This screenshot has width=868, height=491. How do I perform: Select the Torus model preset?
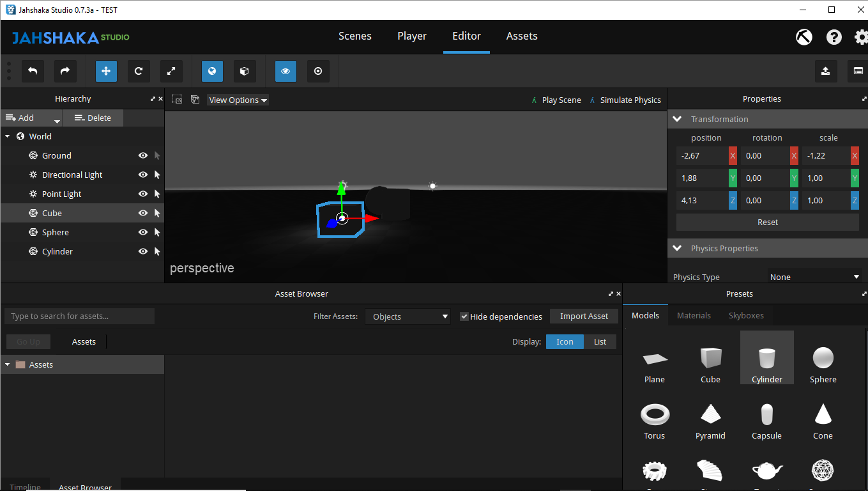[655, 421]
